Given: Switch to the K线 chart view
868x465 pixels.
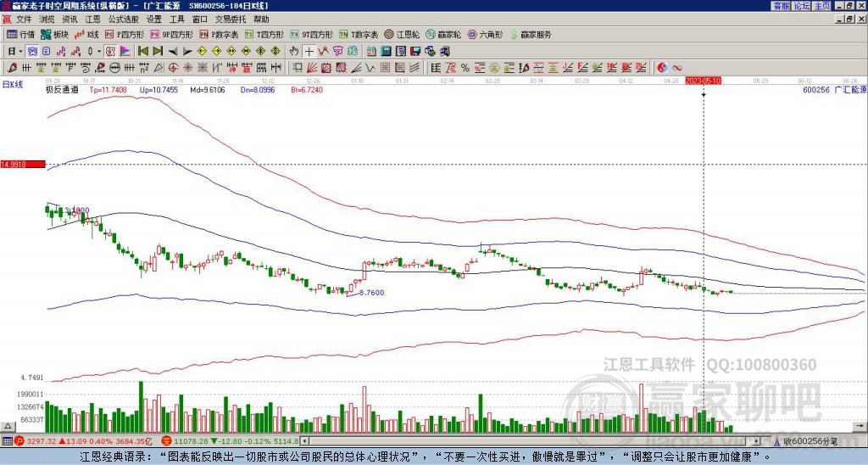Looking at the screenshot, I should tap(86, 34).
